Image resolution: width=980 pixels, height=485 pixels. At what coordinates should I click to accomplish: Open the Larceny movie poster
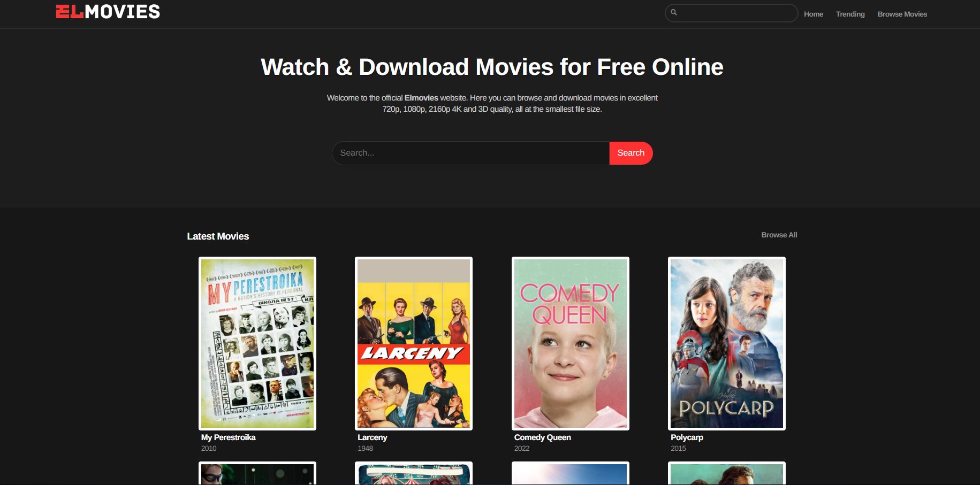click(x=414, y=343)
